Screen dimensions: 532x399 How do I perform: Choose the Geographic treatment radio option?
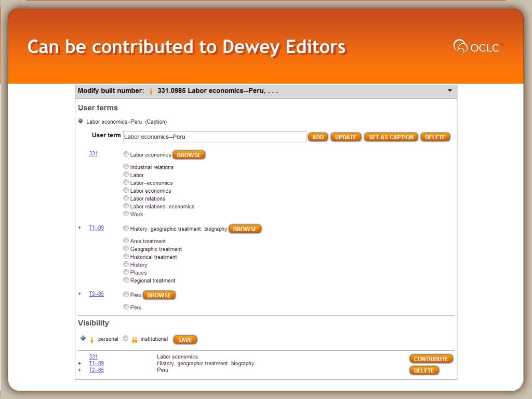tap(126, 248)
